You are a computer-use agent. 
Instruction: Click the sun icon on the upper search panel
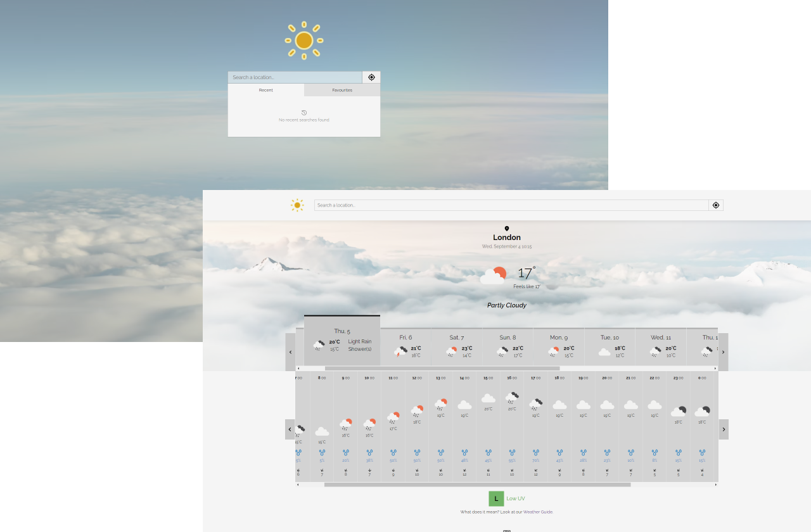[x=304, y=41]
